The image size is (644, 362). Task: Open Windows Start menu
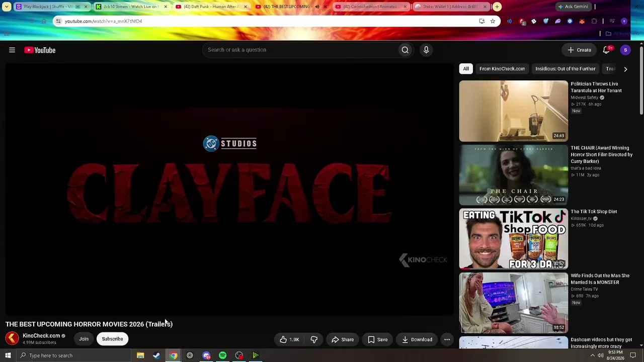[8, 355]
